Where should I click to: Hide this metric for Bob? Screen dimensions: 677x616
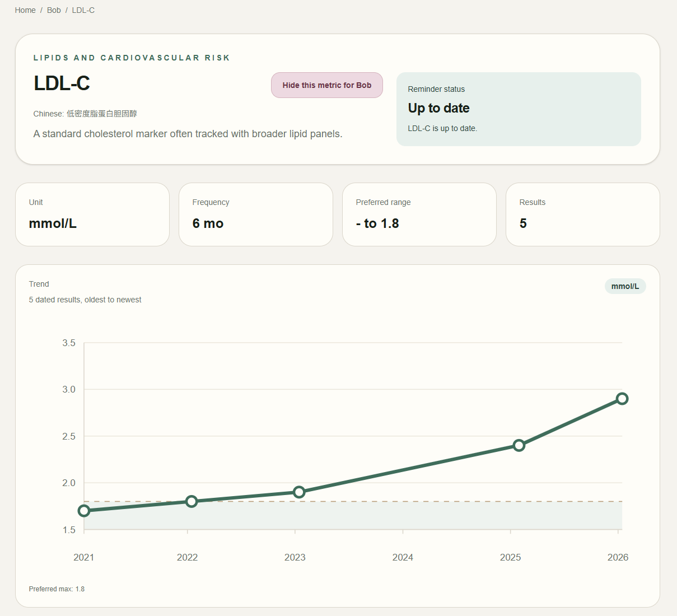pos(327,85)
